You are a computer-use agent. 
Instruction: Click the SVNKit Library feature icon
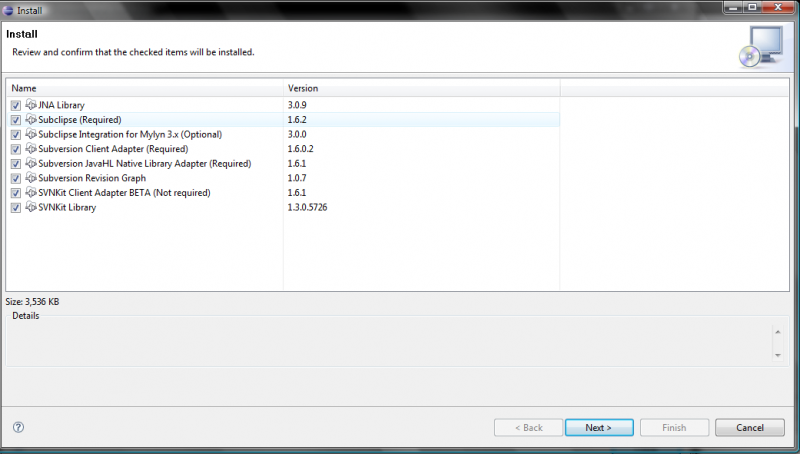[31, 207]
